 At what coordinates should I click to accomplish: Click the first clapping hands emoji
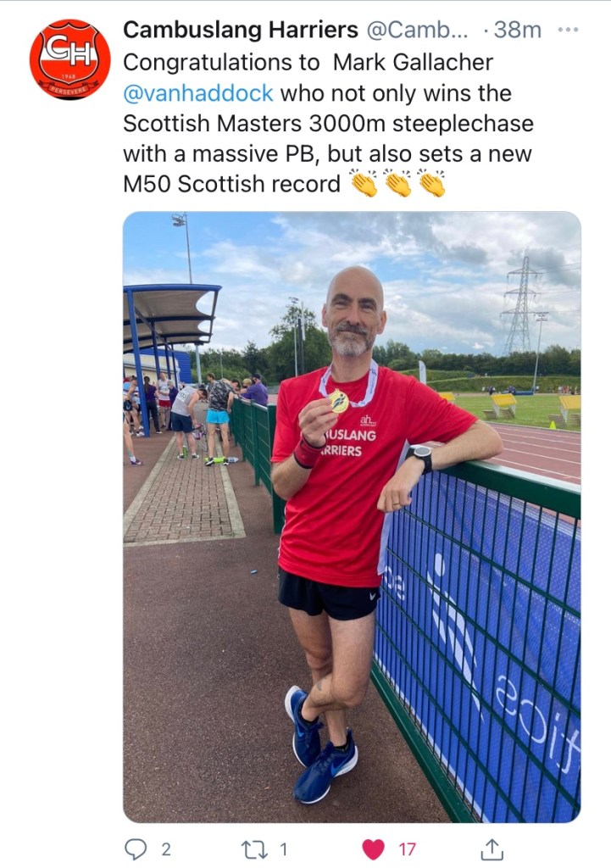[364, 183]
